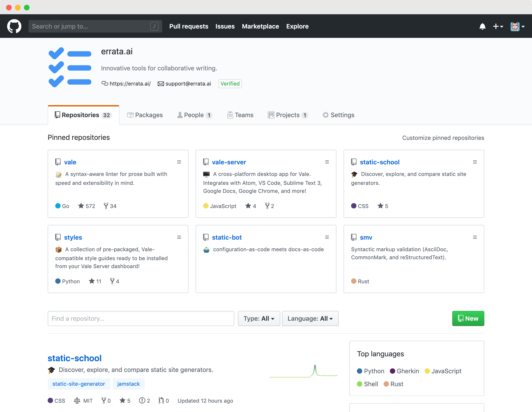Go to Marketplace in top navigation

pos(260,26)
